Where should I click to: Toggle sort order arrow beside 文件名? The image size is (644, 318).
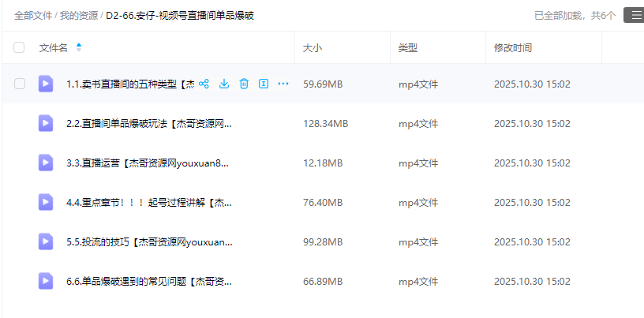point(78,48)
